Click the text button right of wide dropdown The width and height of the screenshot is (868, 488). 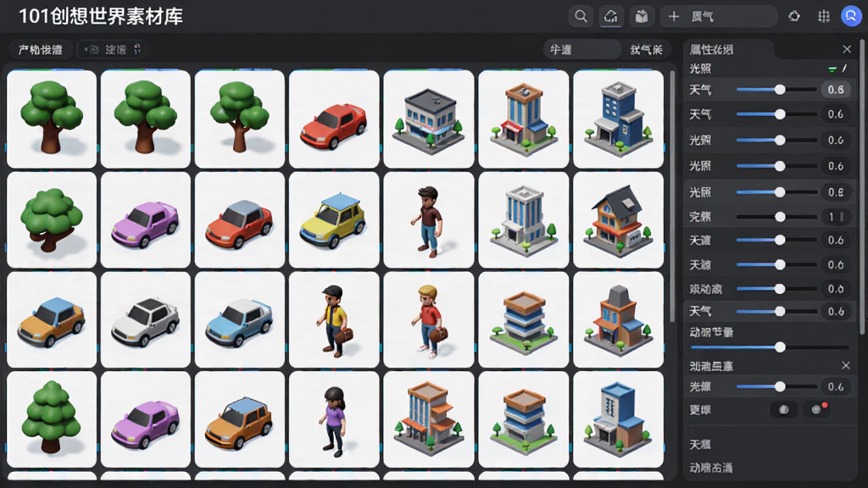click(x=646, y=50)
